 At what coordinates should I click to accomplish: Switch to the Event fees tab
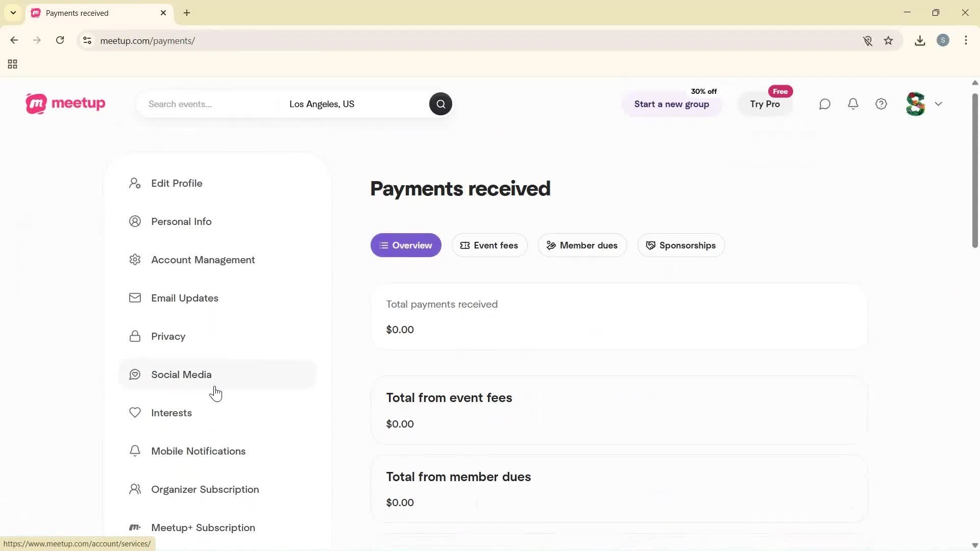point(489,245)
